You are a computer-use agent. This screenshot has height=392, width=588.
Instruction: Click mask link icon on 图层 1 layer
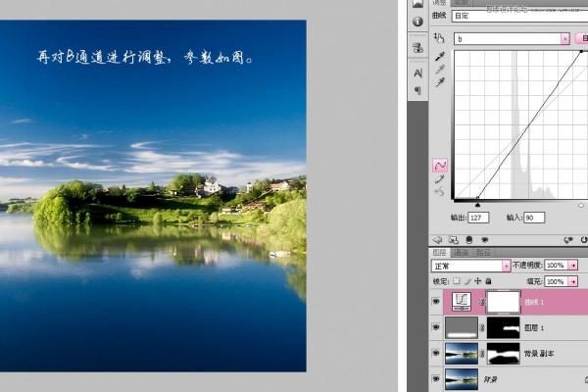click(x=482, y=328)
